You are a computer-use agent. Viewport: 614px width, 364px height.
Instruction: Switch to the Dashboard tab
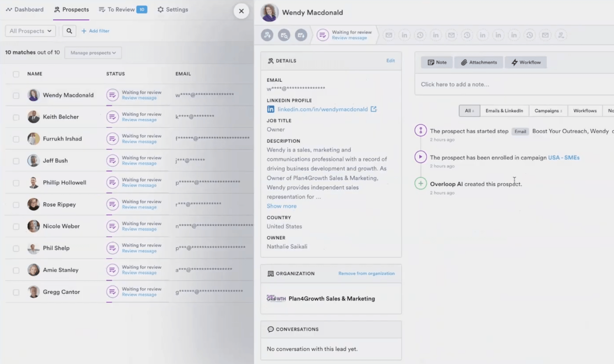pyautogui.click(x=25, y=9)
